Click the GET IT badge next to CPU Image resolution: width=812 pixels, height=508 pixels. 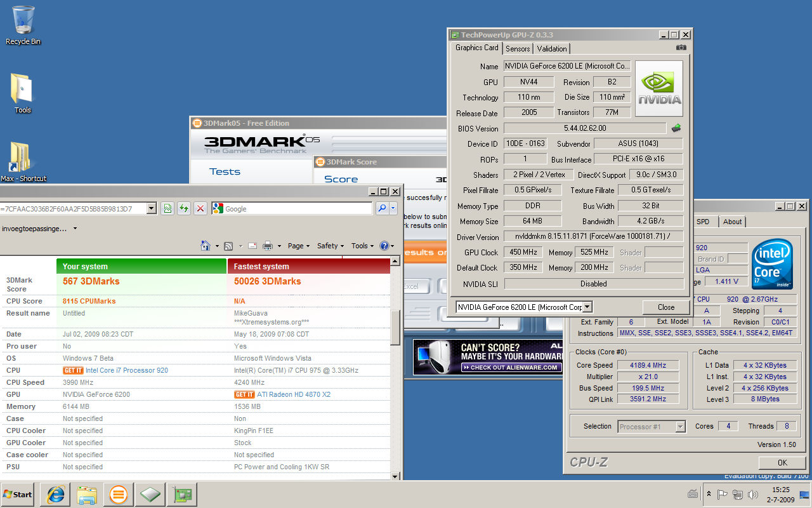[x=73, y=370]
